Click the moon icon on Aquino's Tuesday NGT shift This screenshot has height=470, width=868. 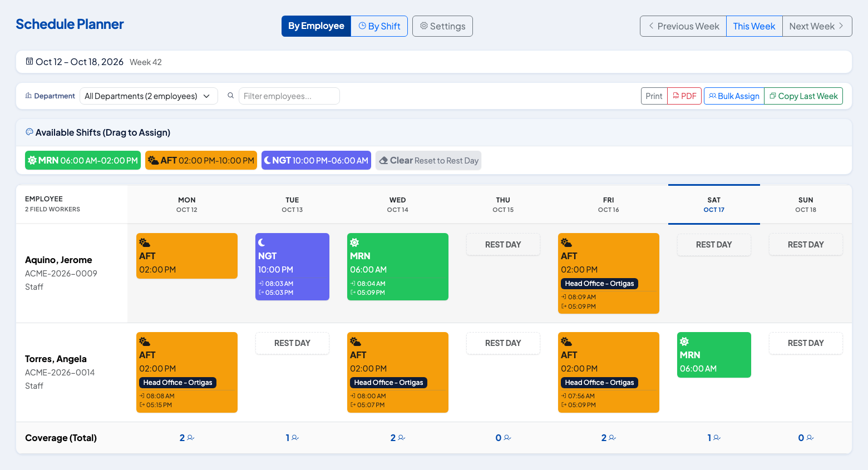point(262,243)
